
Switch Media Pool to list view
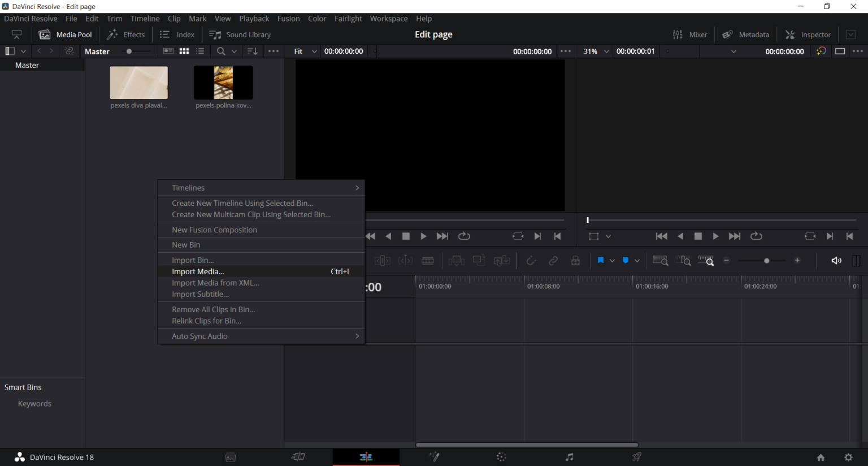[200, 51]
